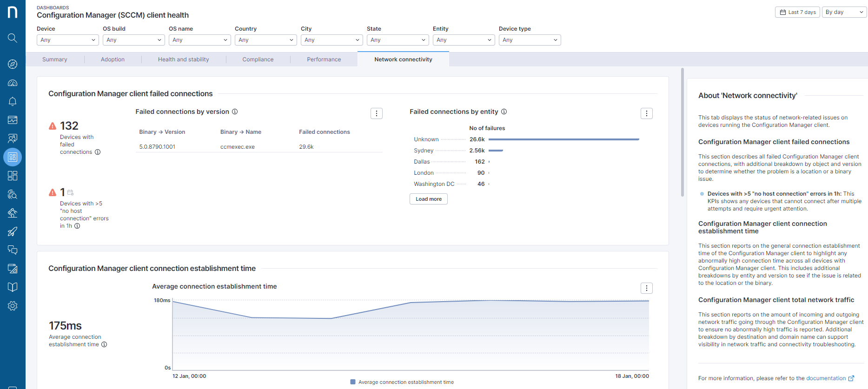Open the search icon in sidebar
The width and height of the screenshot is (868, 389).
click(13, 38)
